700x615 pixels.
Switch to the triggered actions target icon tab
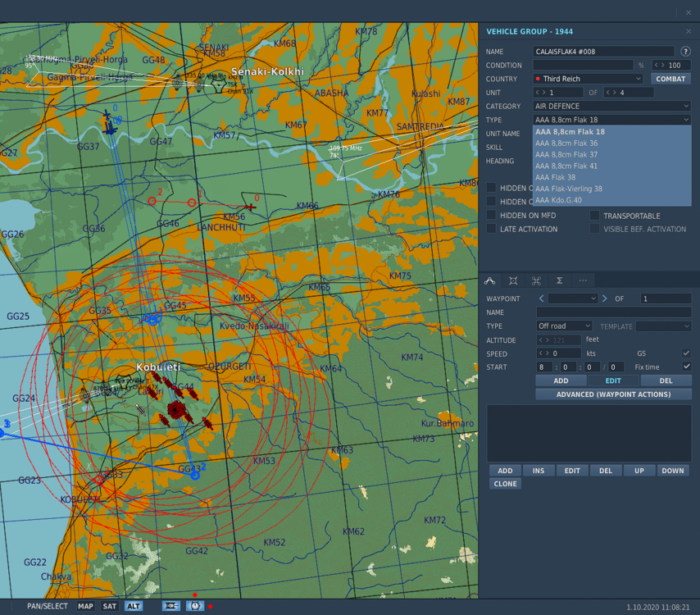[x=513, y=280]
